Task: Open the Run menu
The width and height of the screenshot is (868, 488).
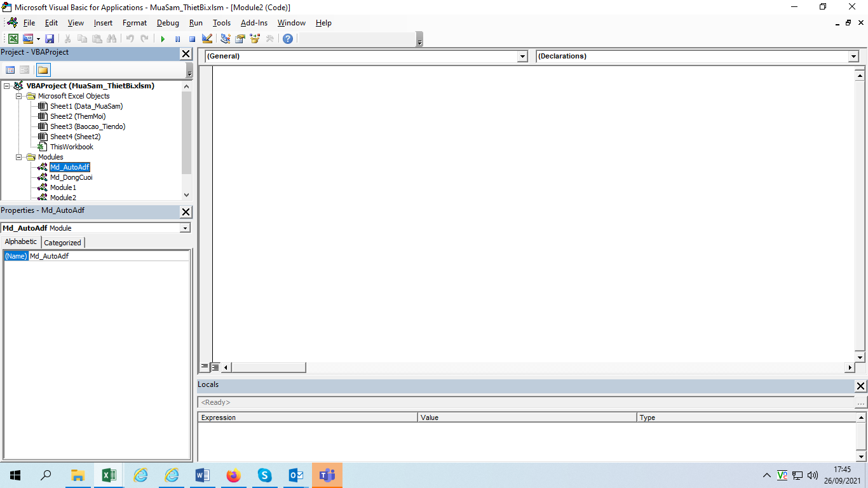Action: coord(196,23)
